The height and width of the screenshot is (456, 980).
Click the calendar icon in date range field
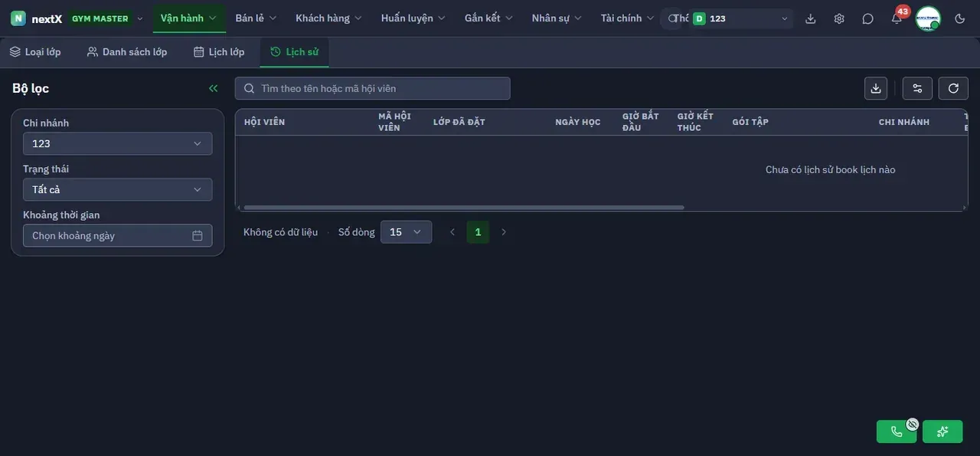tap(198, 235)
